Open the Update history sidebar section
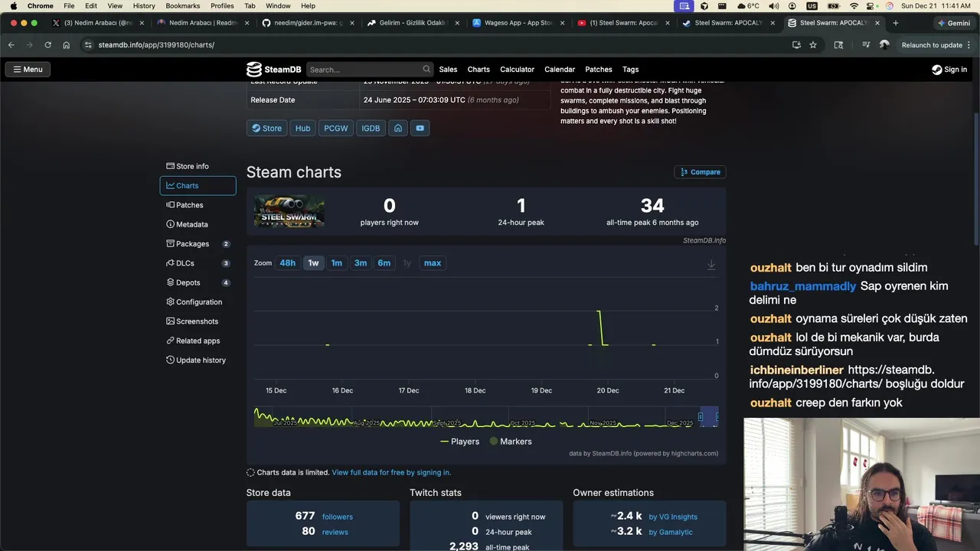Viewport: 980px width, 551px height. coord(196,360)
